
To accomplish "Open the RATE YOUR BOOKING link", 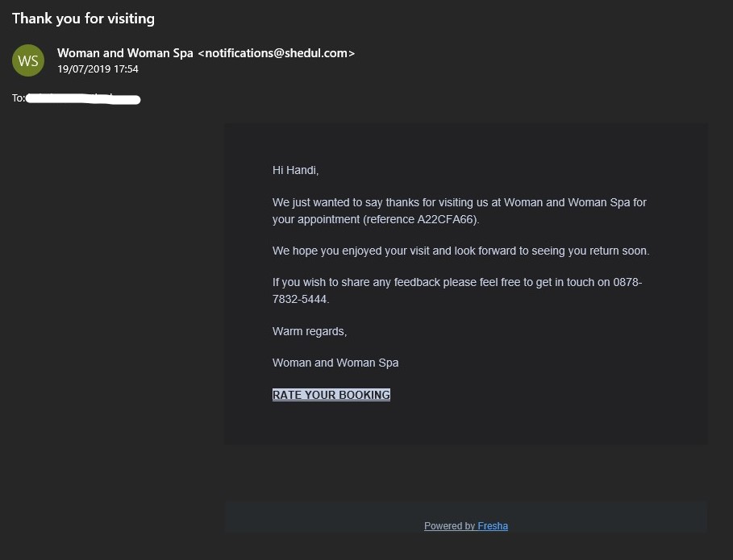I will (x=331, y=395).
